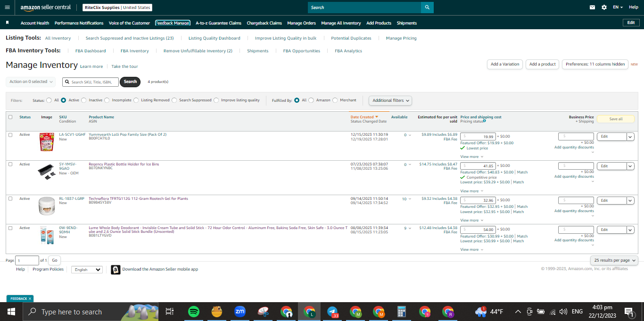Check the box for SKU LA-SCV1-UGHF
Screen dimensions: 644x321
(x=10, y=135)
